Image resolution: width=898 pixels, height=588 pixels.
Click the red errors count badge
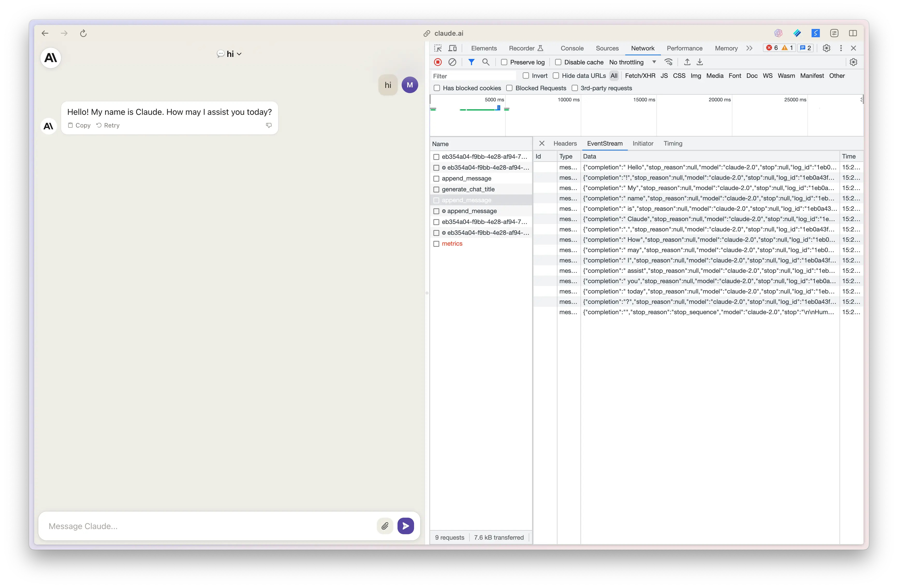pos(772,48)
